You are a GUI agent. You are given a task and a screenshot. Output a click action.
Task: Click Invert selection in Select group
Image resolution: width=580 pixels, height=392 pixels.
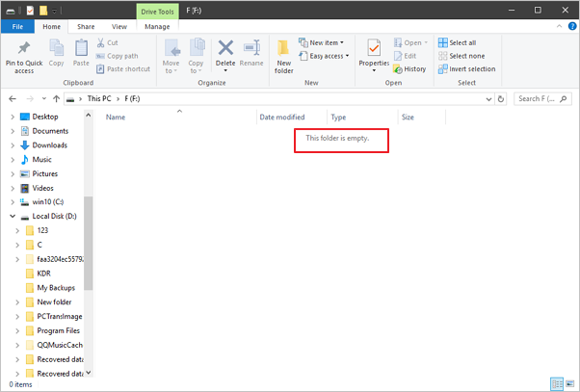466,69
